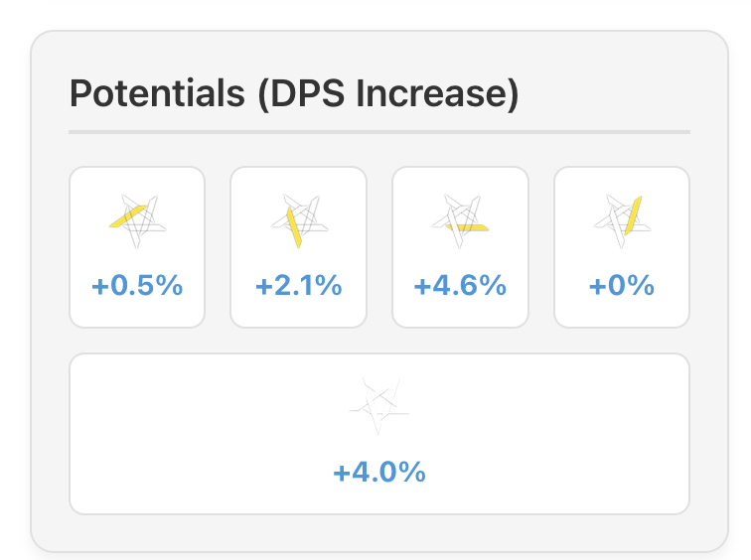Click the star icon above +2.1%
The width and height of the screenshot is (751, 560).
299,218
